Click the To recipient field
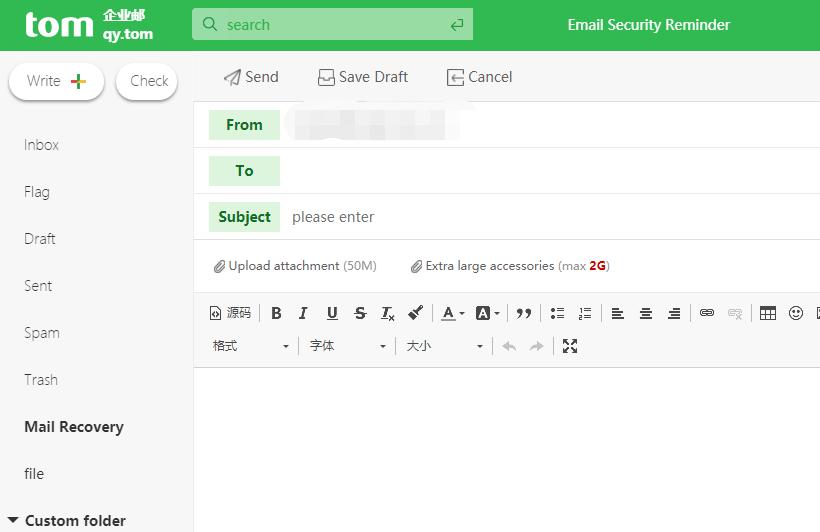Viewport: 820px width, 532px height. coord(549,171)
